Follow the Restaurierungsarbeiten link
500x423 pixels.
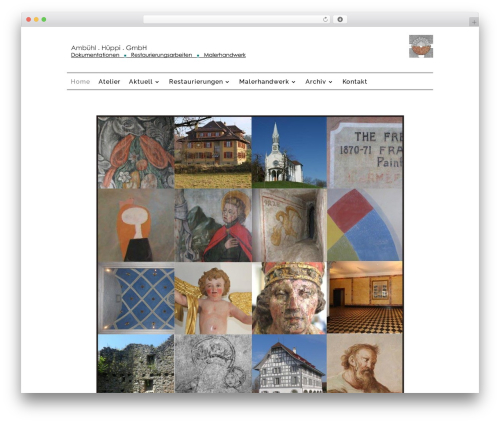[x=161, y=55]
